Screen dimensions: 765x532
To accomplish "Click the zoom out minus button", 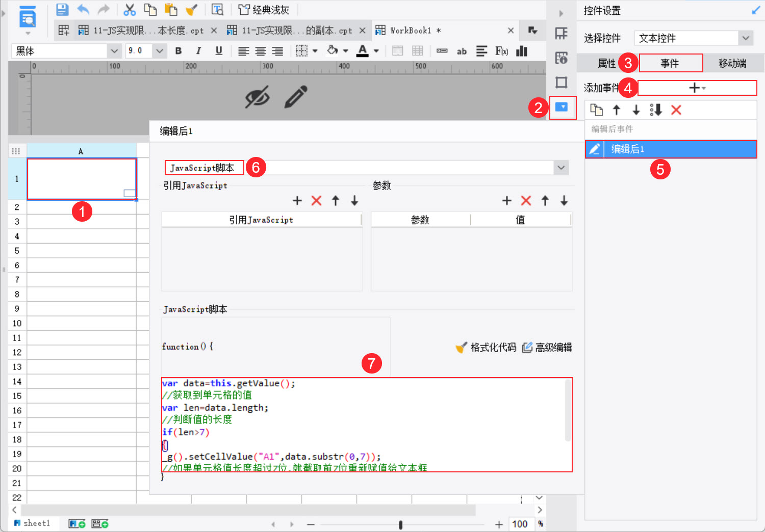I will point(311,524).
